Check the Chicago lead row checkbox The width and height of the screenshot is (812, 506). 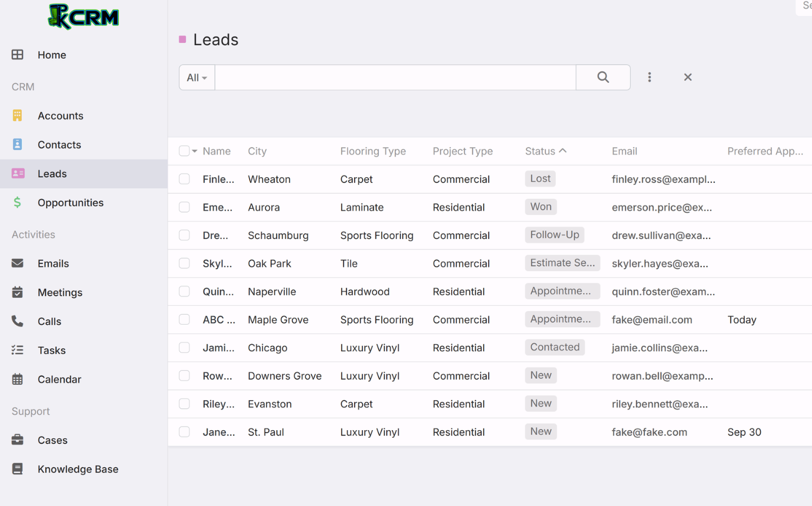[x=184, y=348]
